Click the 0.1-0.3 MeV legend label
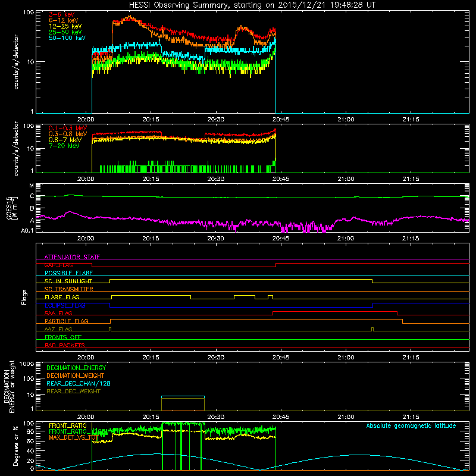 (68, 128)
